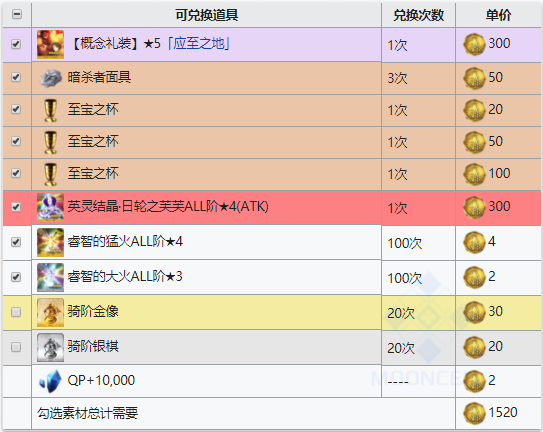Screen dimensions: 543x432
Task: Click the coin icon beside price 4
Action: pyautogui.click(x=474, y=242)
